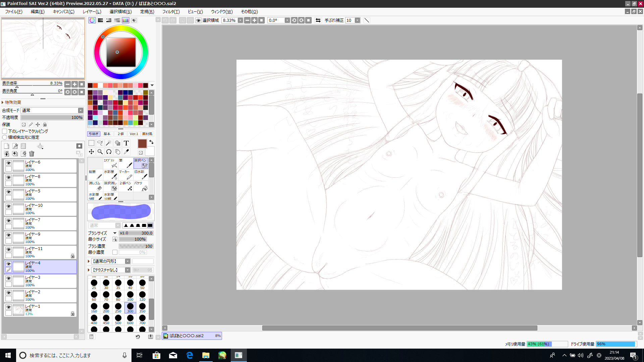The image size is (644, 362).
Task: Switch to 画材風 tool tab
Action: pyautogui.click(x=147, y=134)
